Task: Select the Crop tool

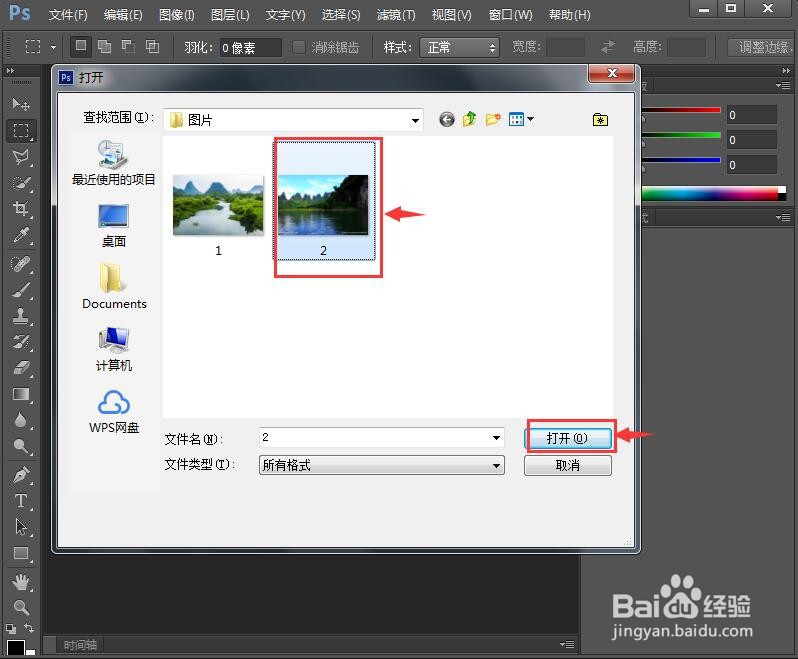Action: click(x=21, y=209)
